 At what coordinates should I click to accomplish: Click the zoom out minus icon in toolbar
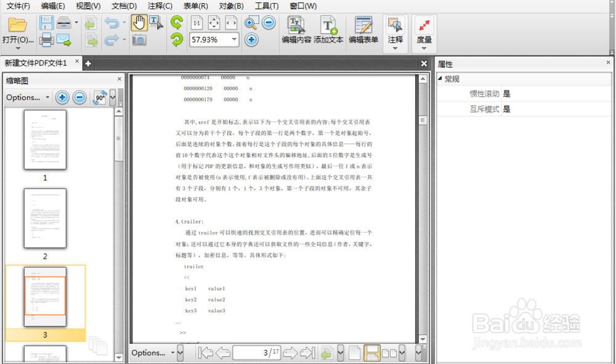tap(269, 22)
